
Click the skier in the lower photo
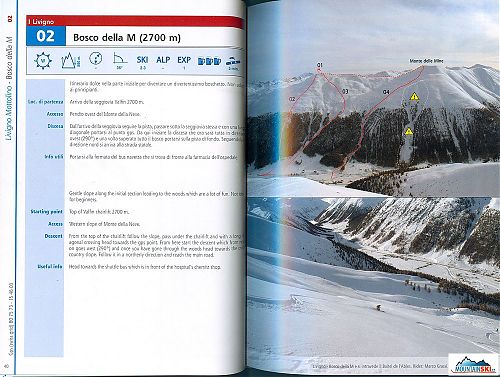tap(379, 307)
